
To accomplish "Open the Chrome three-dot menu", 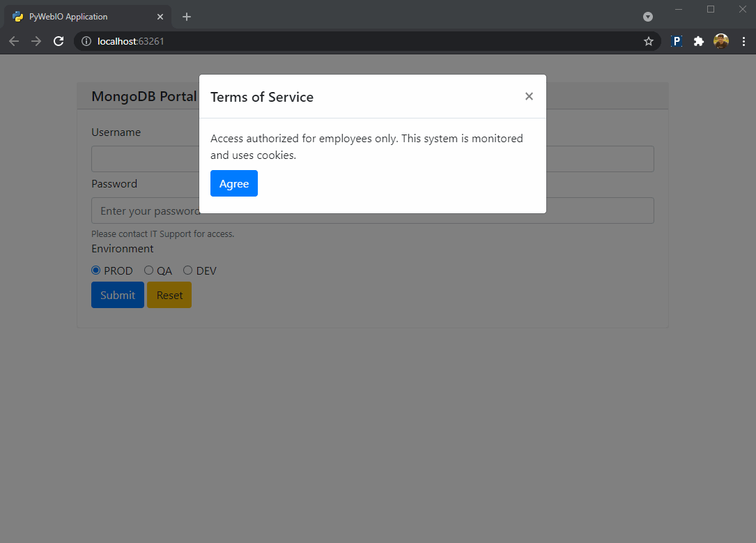I will [x=744, y=41].
